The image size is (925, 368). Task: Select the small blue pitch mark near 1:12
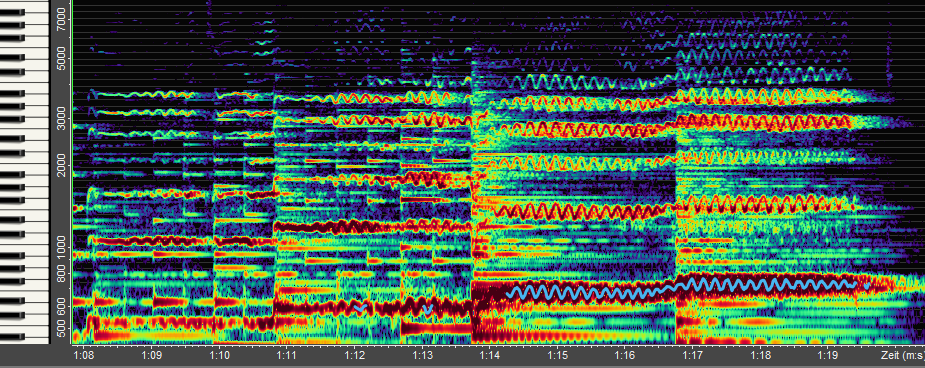coord(360,307)
